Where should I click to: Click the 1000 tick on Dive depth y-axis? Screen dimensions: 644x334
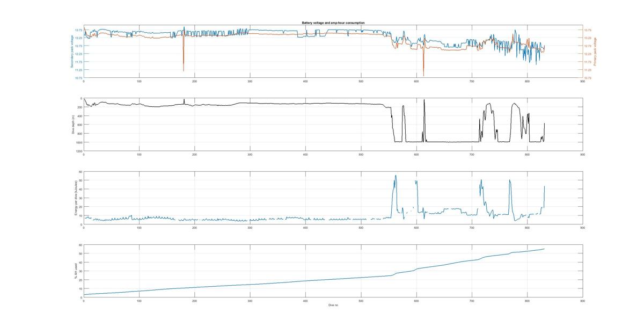(x=79, y=142)
